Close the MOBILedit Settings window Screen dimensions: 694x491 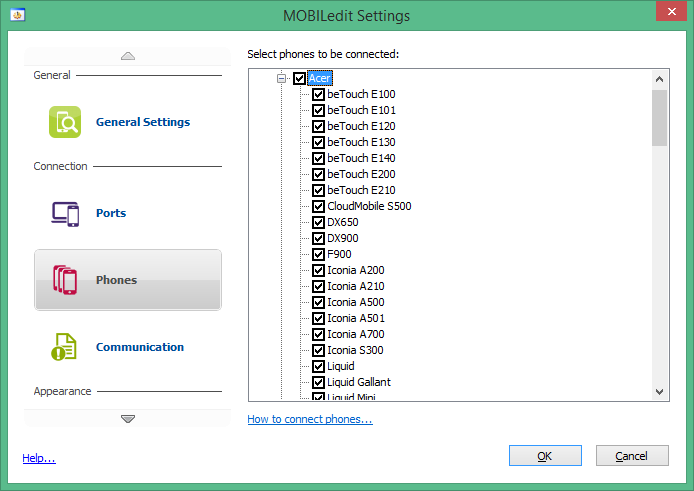671,12
